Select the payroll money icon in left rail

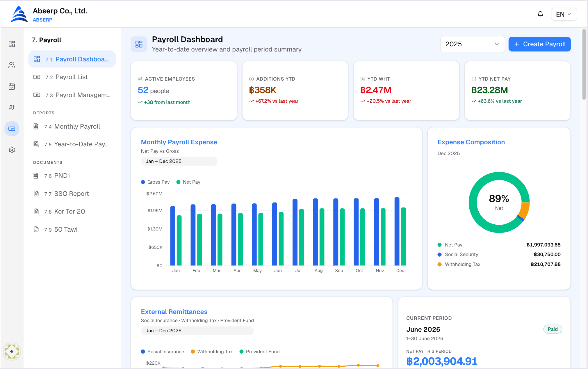coord(12,129)
